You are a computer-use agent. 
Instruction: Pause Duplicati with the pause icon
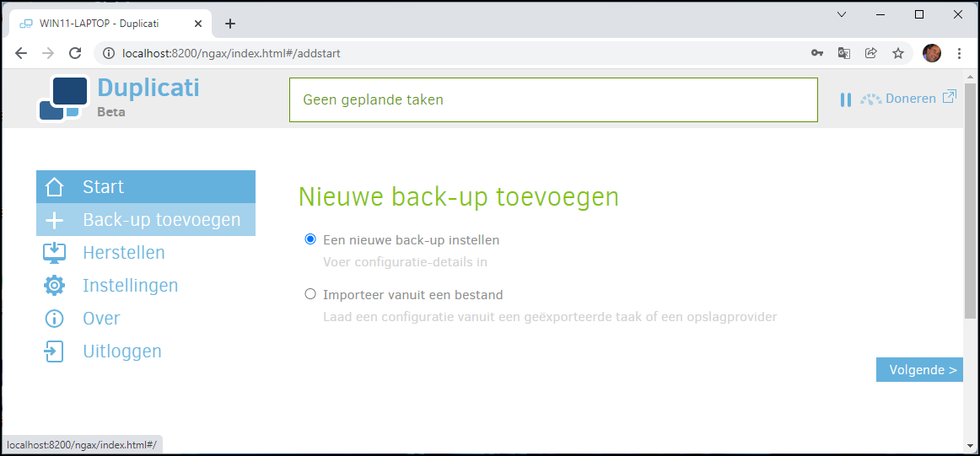tap(846, 99)
